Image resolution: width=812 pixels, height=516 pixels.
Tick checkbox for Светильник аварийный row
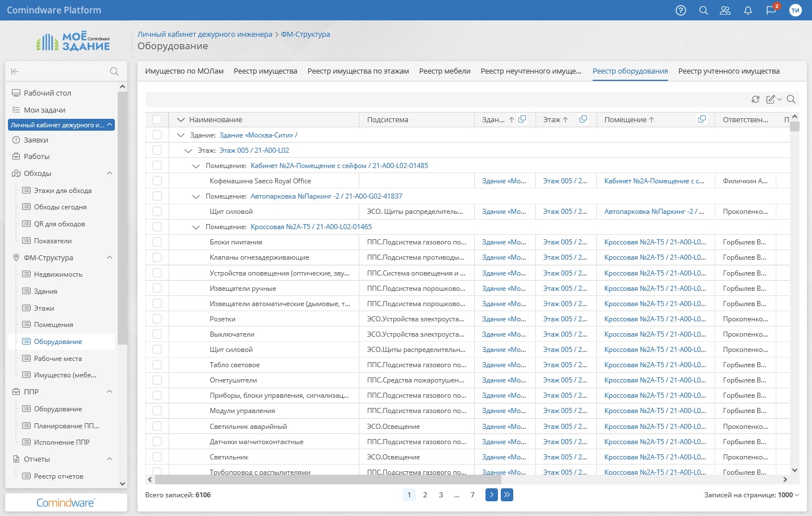157,427
